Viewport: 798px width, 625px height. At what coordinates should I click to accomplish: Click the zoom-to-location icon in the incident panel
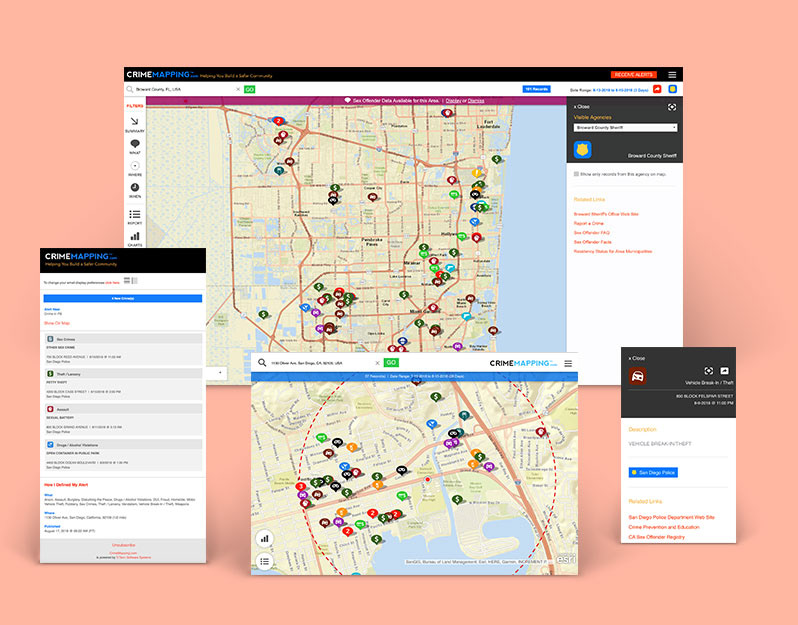pos(708,371)
